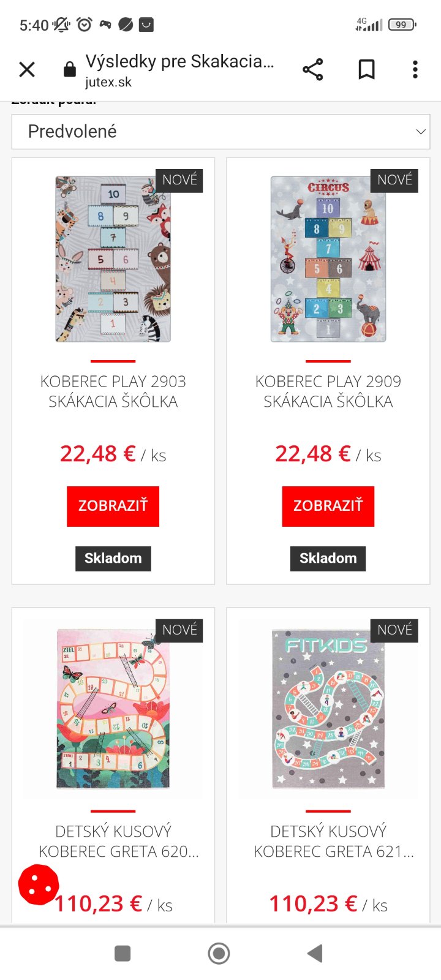Tap Android home circle button
The height and width of the screenshot is (980, 441).
coord(219,953)
